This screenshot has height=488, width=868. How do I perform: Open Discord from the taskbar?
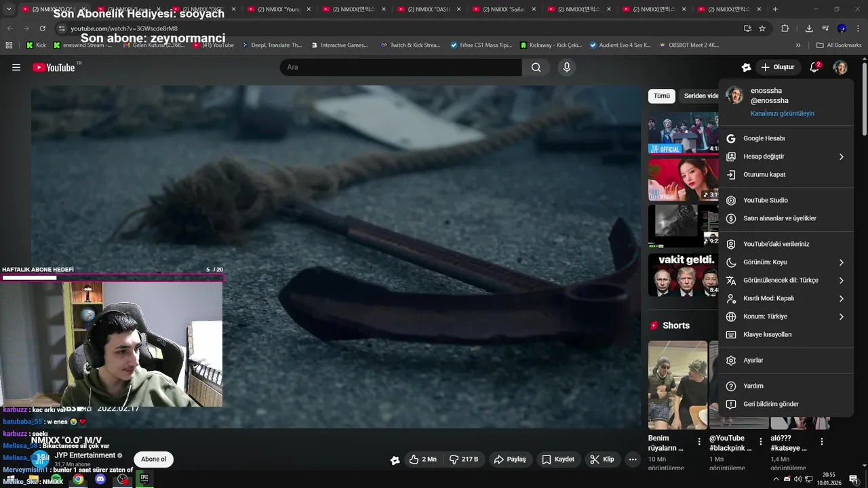click(100, 479)
